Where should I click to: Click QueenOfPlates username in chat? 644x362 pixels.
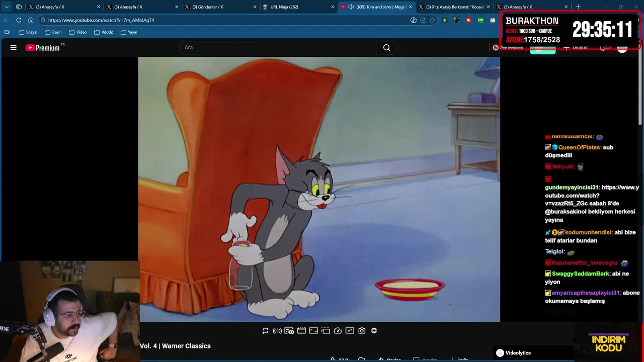[x=579, y=147]
